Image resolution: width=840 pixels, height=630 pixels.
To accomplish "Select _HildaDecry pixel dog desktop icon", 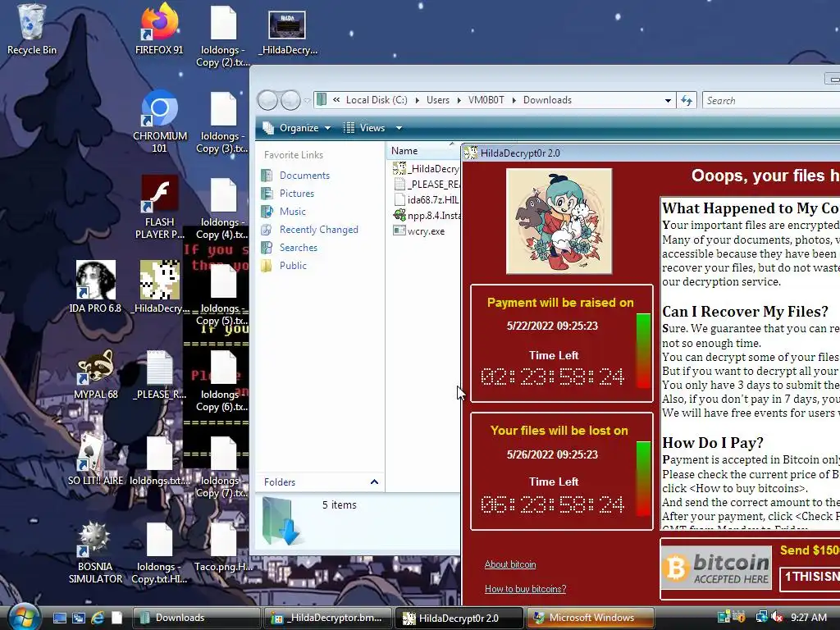I will click(160, 286).
